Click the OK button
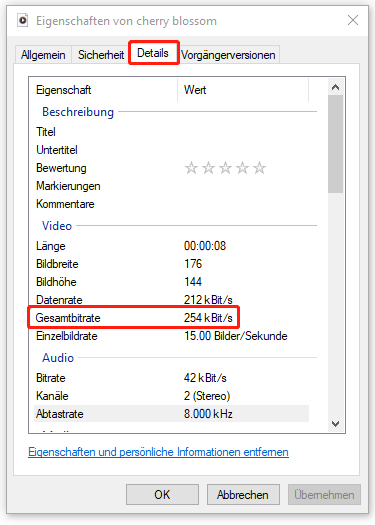The height and width of the screenshot is (525, 375). coord(162,494)
